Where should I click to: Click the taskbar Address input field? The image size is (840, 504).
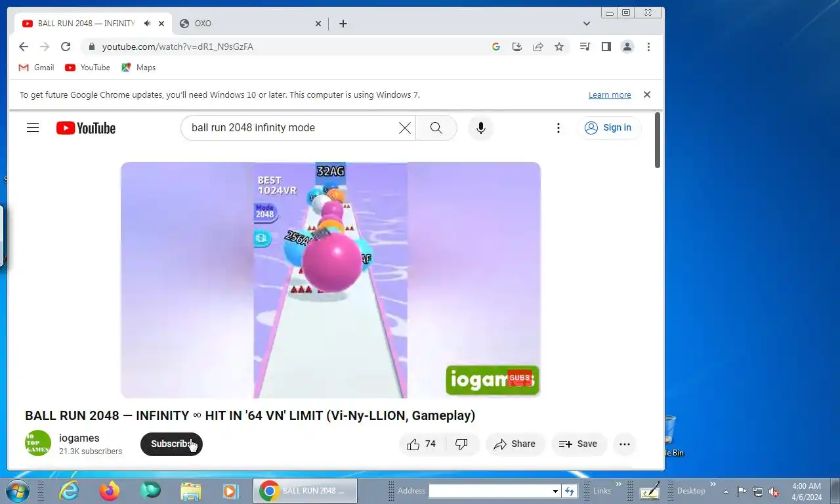[490, 491]
